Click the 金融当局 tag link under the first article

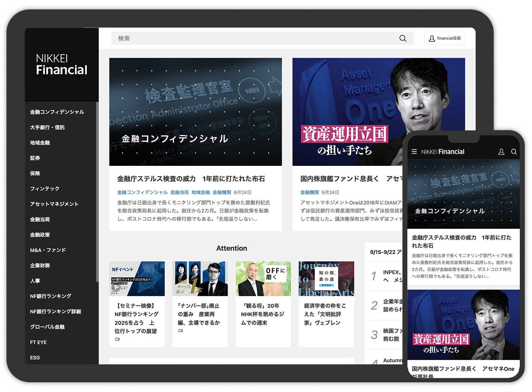click(x=179, y=192)
